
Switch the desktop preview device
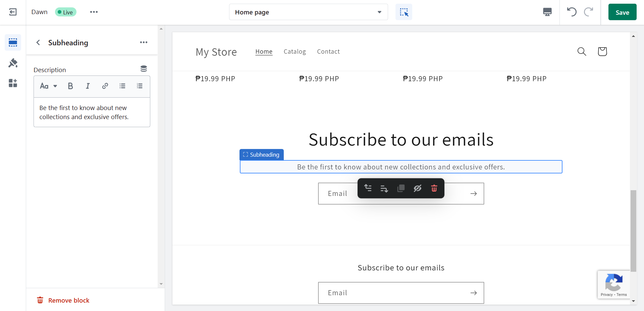(x=547, y=12)
